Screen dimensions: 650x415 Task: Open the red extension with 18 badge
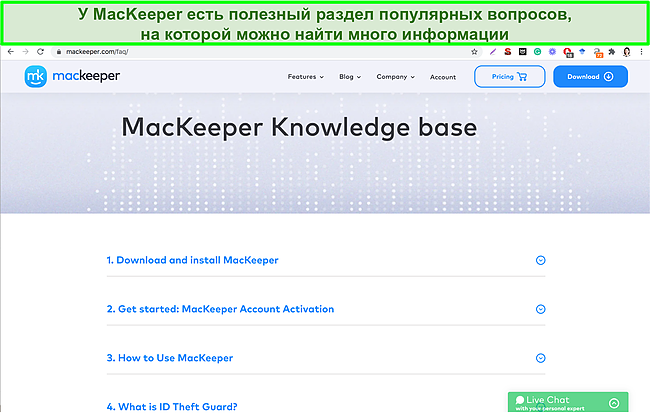568,52
